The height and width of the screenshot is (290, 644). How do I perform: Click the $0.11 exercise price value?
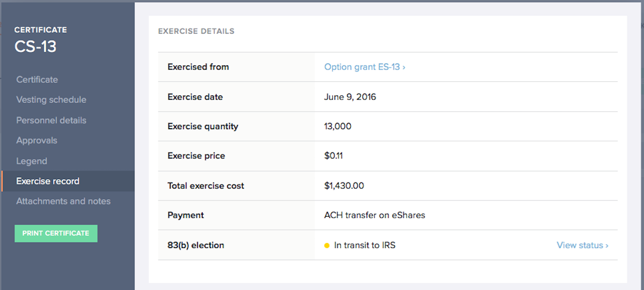(334, 156)
